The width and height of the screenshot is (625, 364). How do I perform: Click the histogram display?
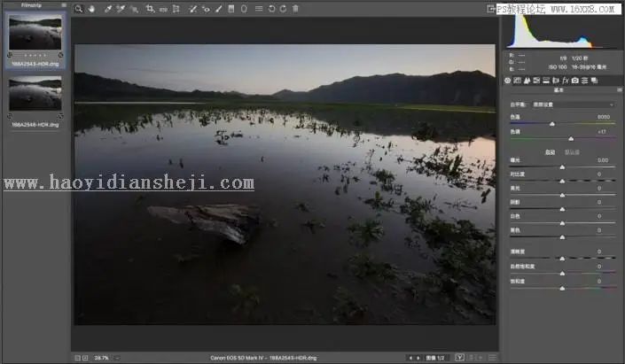pyautogui.click(x=562, y=32)
